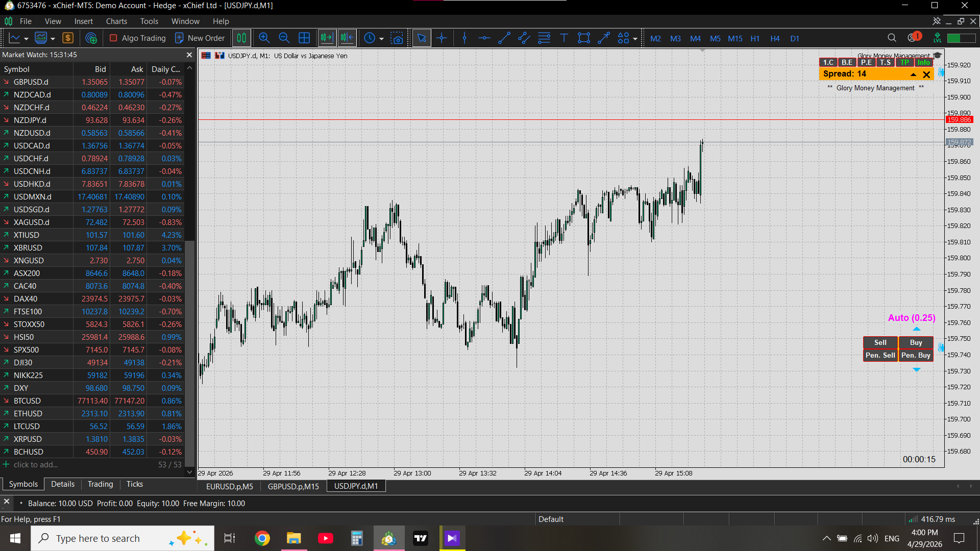Open the search magnifier in toolbar
Screen dimensions: 980x551
892,38
